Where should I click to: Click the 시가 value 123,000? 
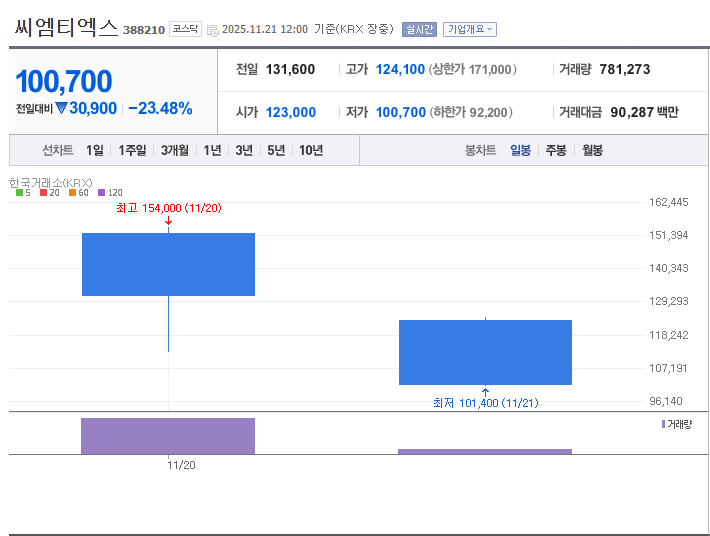pyautogui.click(x=291, y=112)
